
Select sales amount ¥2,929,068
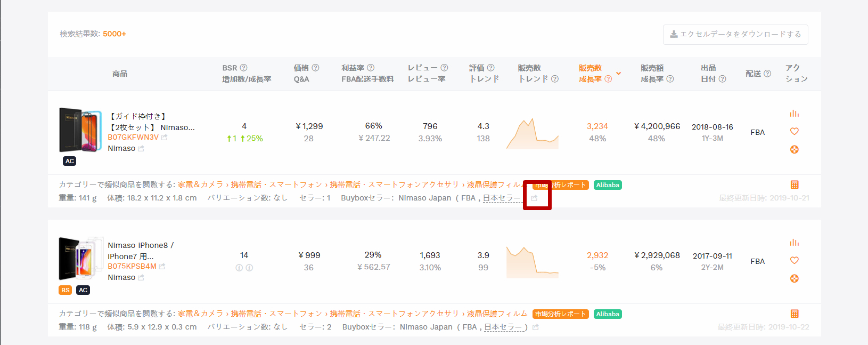tap(657, 255)
